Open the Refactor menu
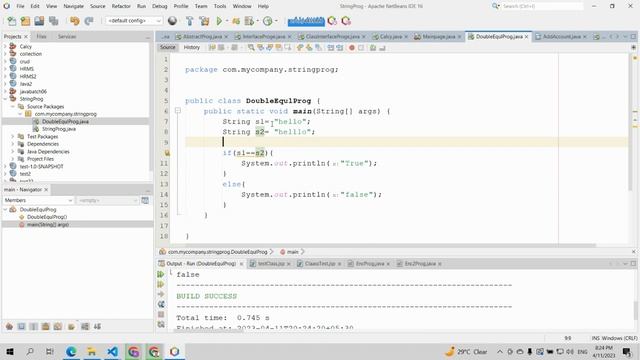 (x=121, y=6)
